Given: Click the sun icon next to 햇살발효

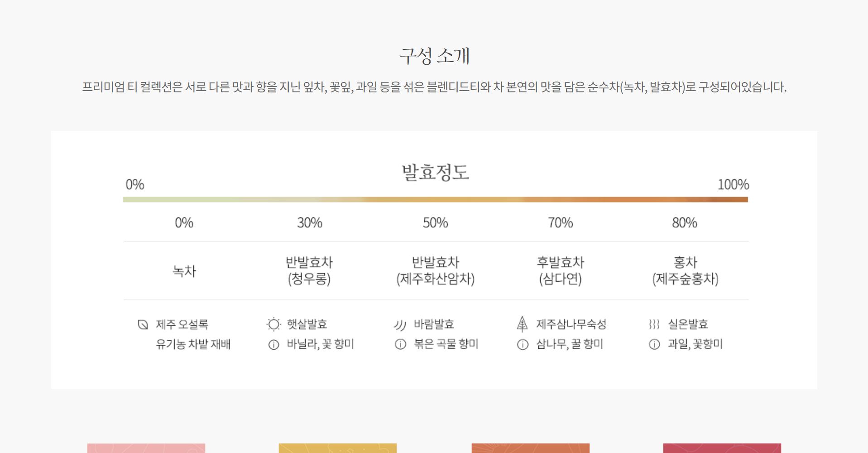Looking at the screenshot, I should [273, 324].
